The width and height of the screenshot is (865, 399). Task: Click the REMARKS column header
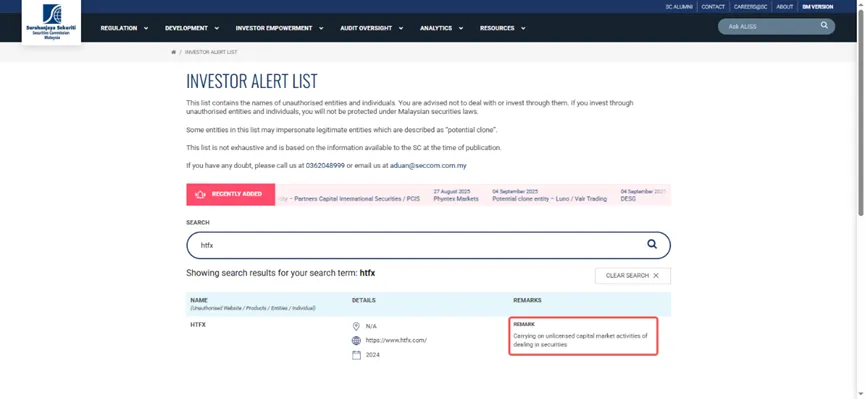pos(527,300)
